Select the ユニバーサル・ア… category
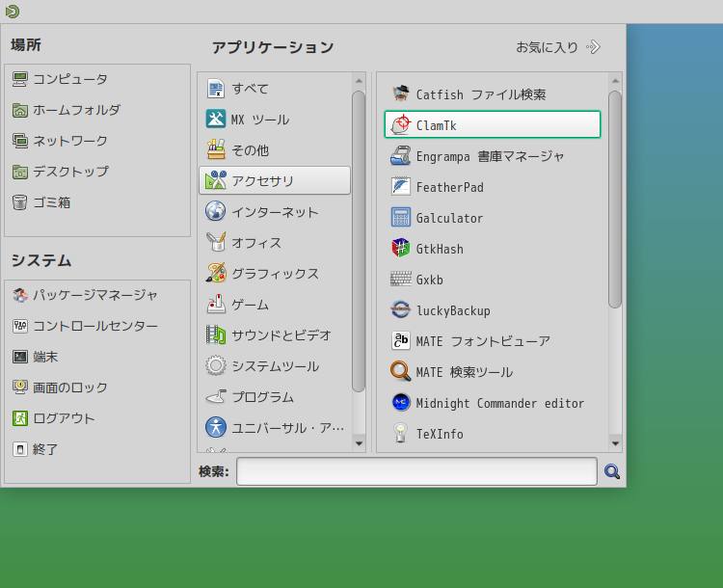This screenshot has width=723, height=588. [275, 428]
